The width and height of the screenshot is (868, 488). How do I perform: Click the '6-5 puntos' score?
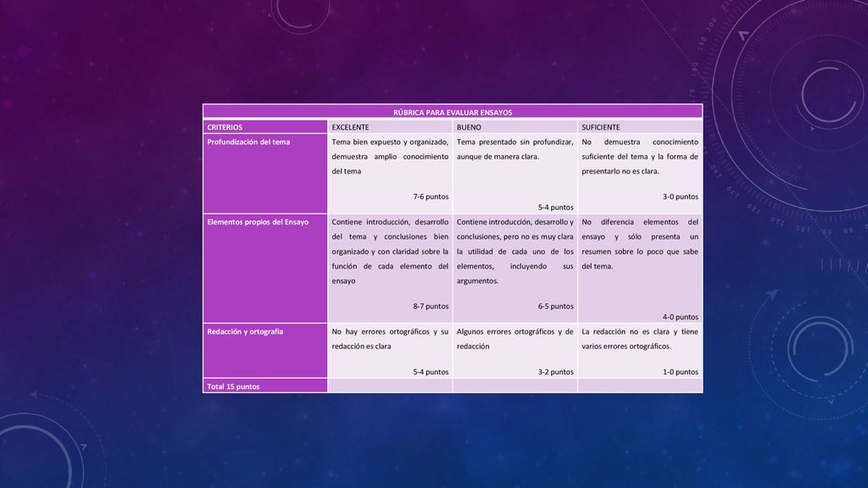pyautogui.click(x=556, y=306)
